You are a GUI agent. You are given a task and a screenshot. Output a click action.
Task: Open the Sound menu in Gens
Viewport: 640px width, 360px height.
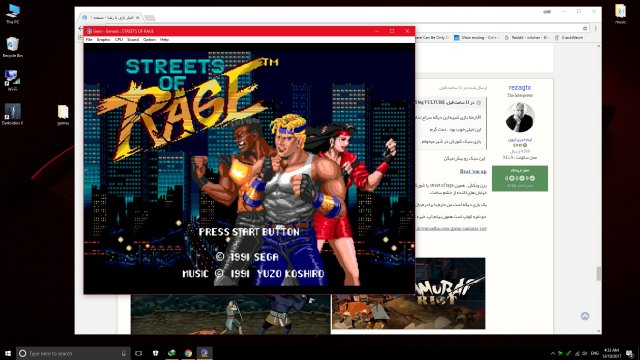133,40
